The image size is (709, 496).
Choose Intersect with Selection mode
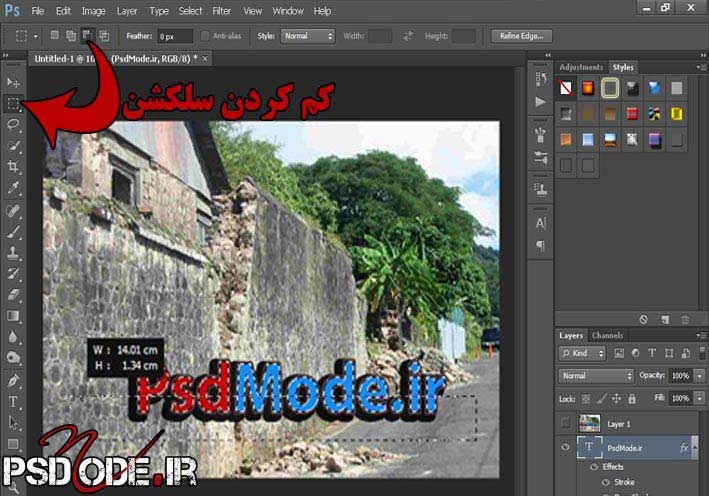(x=104, y=35)
